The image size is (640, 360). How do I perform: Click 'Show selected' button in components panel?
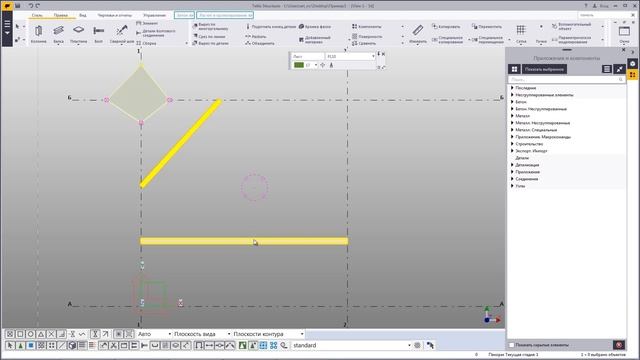[544, 69]
